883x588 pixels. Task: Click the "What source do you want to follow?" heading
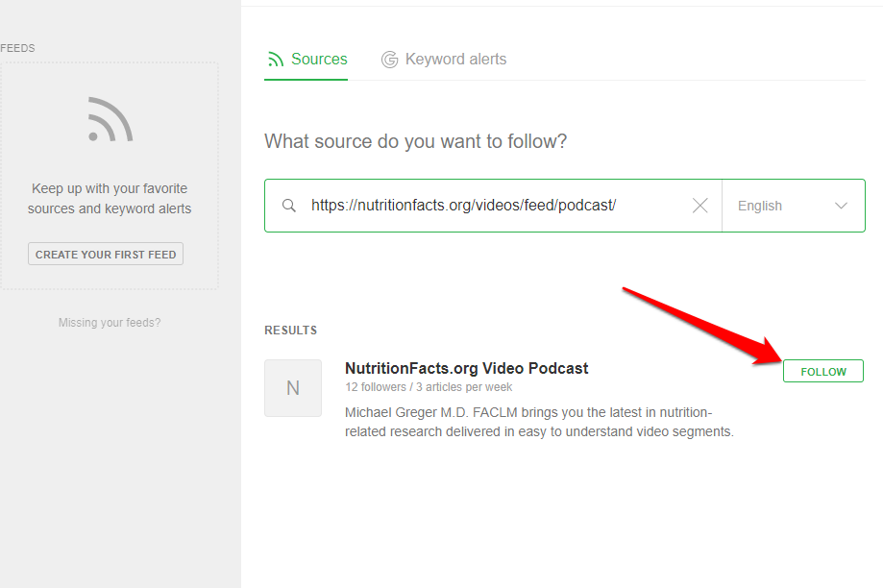point(415,141)
